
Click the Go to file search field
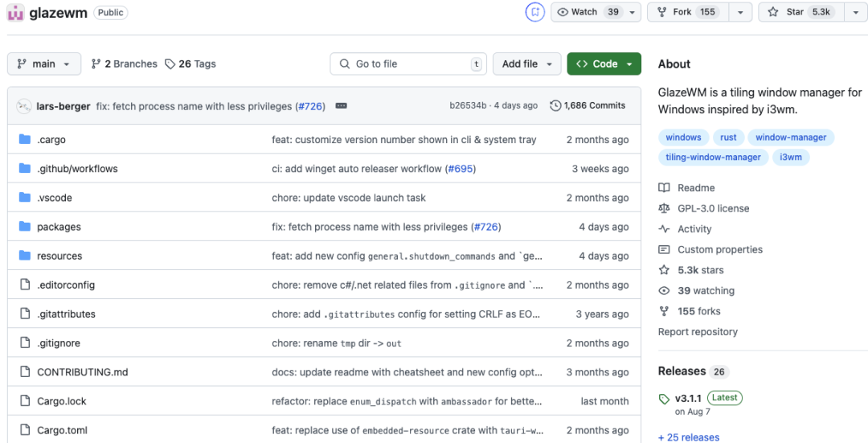(408, 64)
